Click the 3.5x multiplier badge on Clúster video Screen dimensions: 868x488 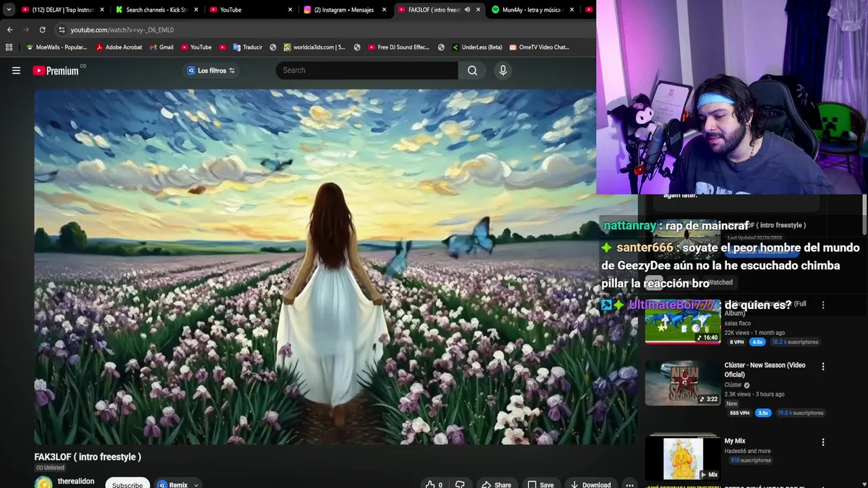click(763, 413)
